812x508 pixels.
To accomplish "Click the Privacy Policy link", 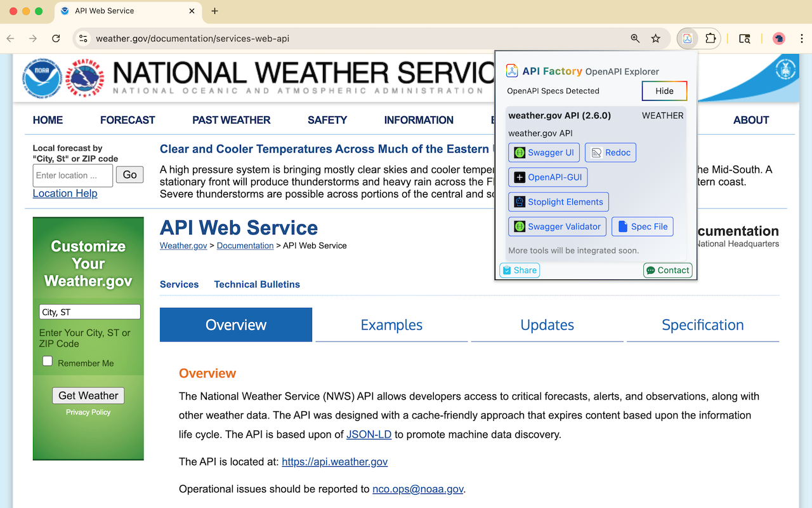I will click(x=88, y=412).
